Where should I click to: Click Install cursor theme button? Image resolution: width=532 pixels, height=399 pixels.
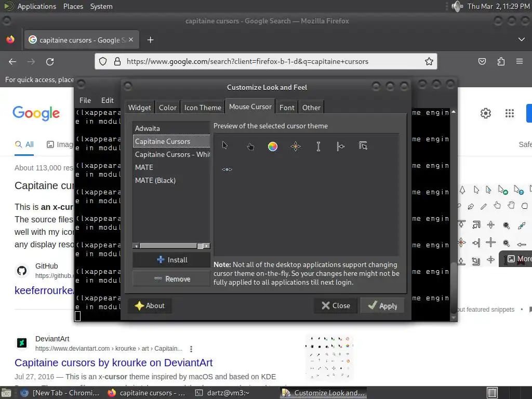171,260
